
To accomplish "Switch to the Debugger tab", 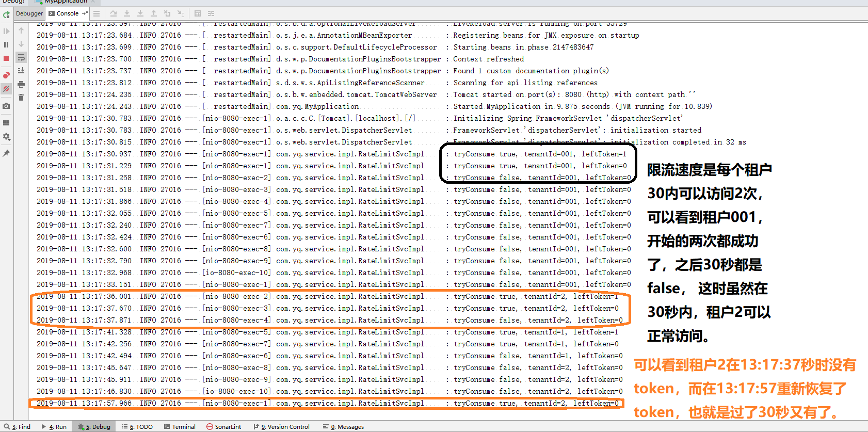I will pos(29,13).
